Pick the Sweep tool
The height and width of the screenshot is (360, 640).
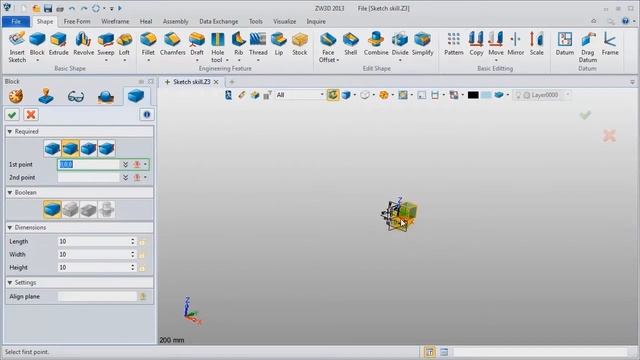point(106,43)
